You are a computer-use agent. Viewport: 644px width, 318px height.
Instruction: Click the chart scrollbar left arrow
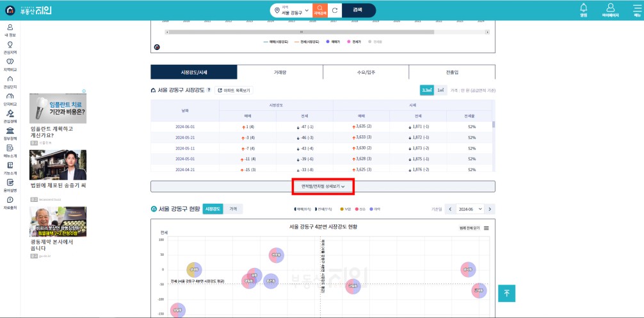tap(166, 31)
